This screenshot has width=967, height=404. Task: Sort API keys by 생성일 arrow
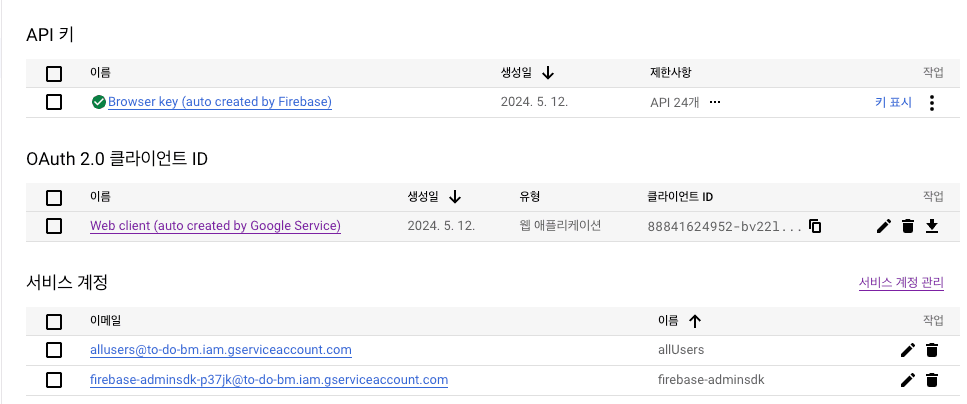(x=548, y=73)
